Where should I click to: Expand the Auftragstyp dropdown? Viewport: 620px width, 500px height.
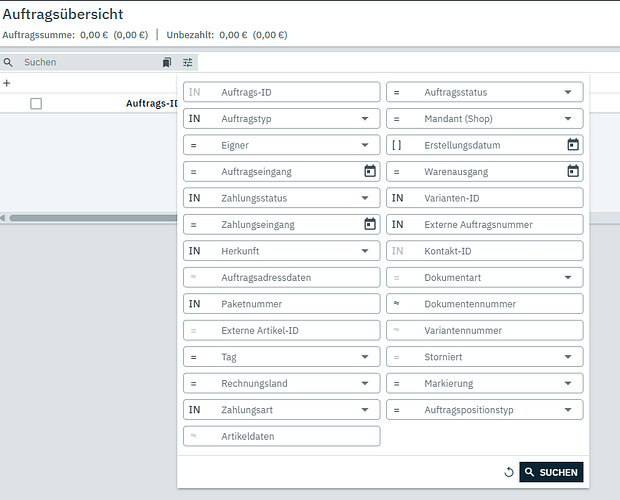[365, 119]
